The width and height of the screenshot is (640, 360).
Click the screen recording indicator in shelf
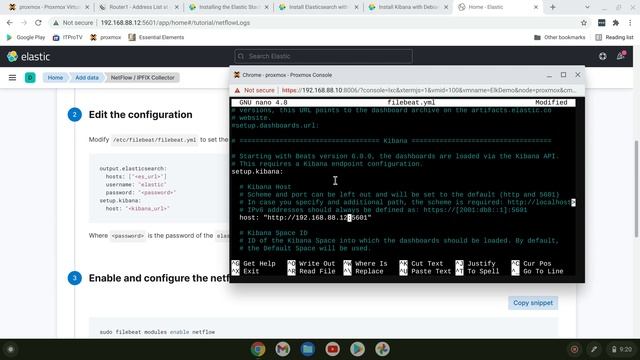pos(574,349)
